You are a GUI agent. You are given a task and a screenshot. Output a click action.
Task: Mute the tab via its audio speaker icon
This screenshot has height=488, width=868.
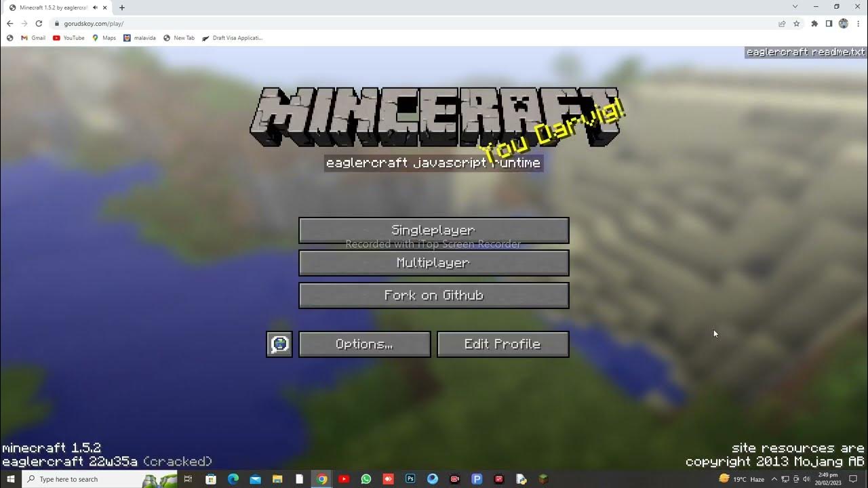[95, 7]
